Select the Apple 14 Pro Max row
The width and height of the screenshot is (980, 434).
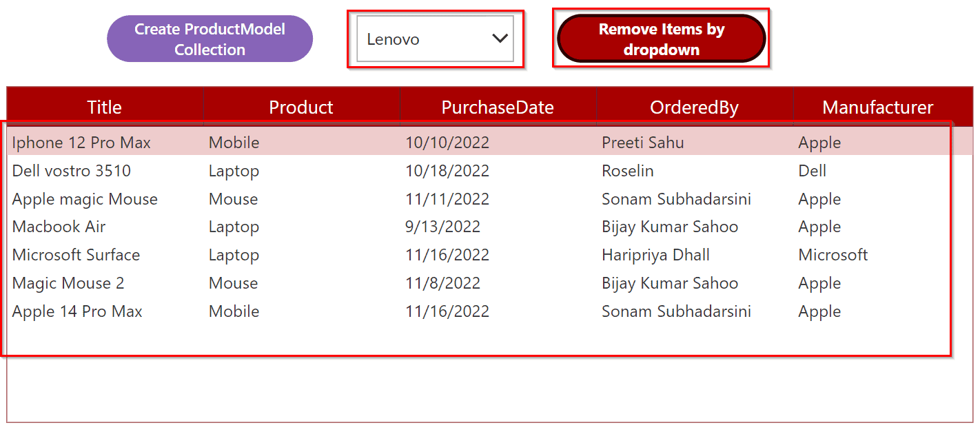[490, 311]
